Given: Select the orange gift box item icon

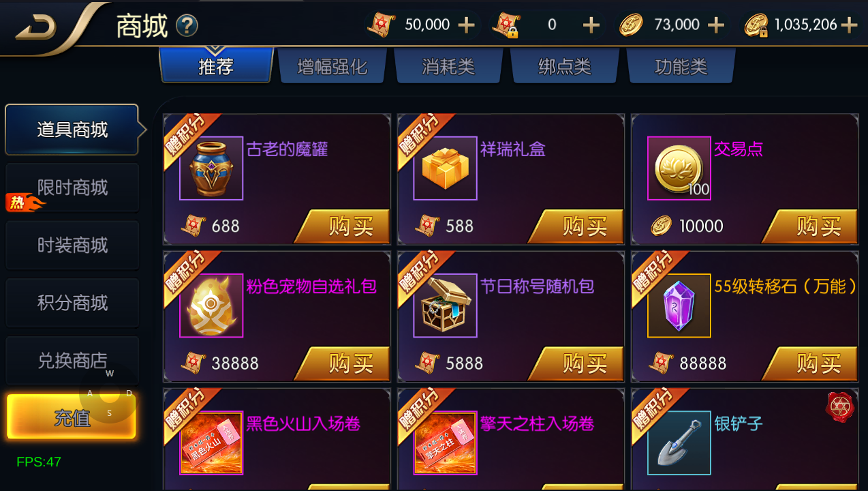Looking at the screenshot, I should coord(446,168).
